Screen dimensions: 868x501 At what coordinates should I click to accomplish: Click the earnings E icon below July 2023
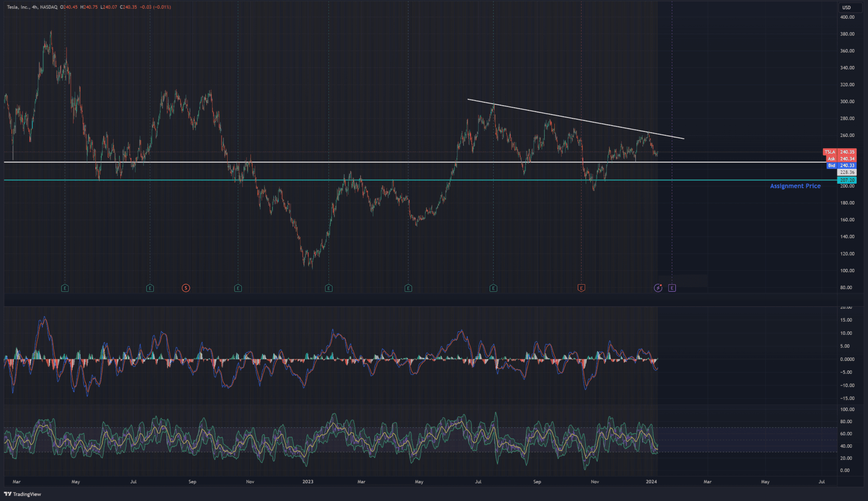pos(493,288)
